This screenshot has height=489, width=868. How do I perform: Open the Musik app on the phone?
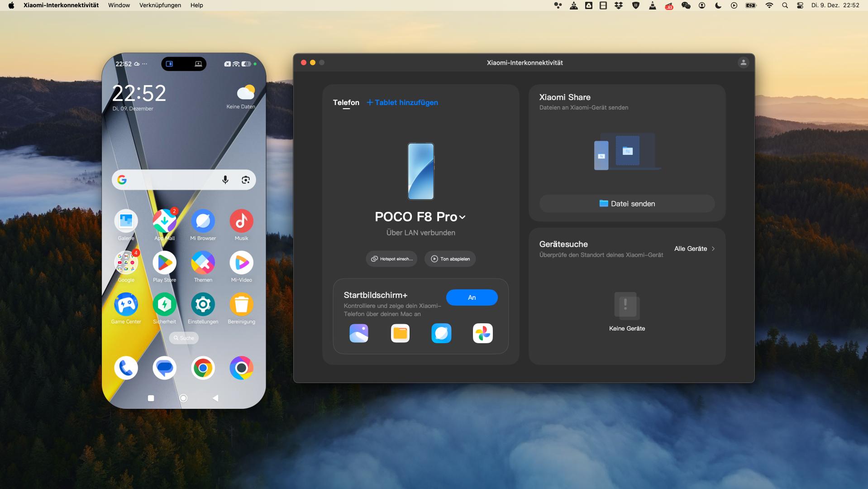[241, 221]
